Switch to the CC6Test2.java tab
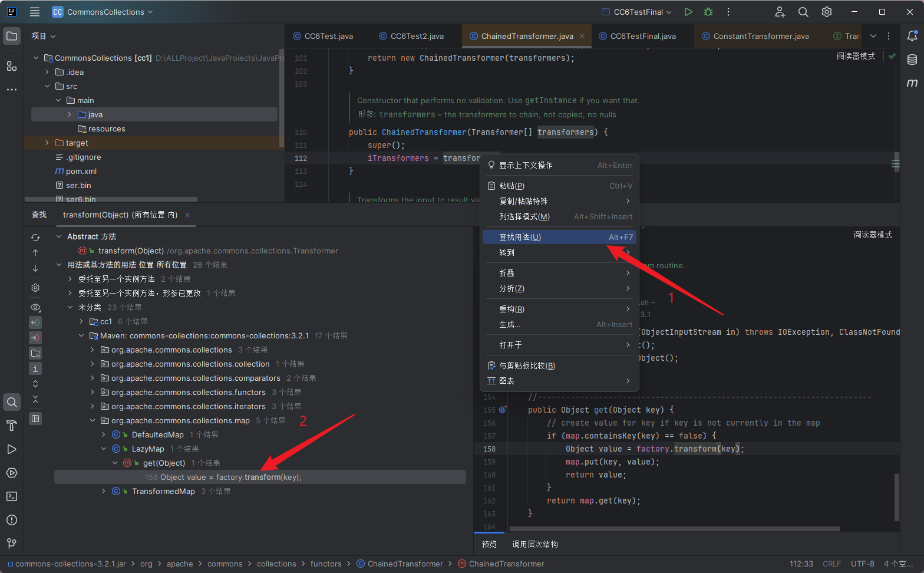 click(417, 36)
